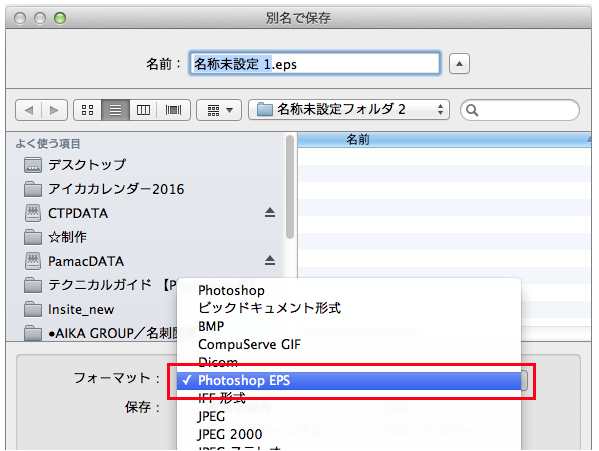Click the back navigation arrow
The height and width of the screenshot is (451, 599).
[x=29, y=110]
